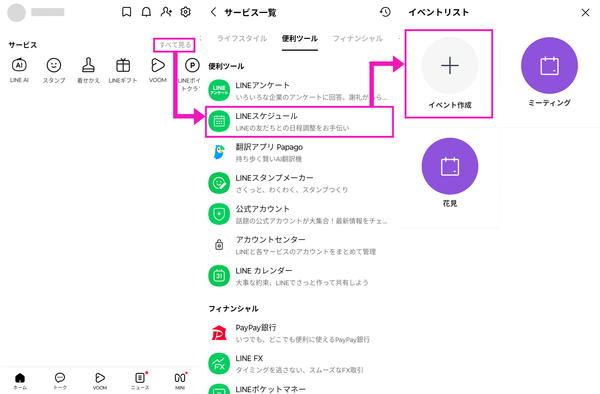Open the history clock icon
The height and width of the screenshot is (394, 600).
click(x=385, y=12)
